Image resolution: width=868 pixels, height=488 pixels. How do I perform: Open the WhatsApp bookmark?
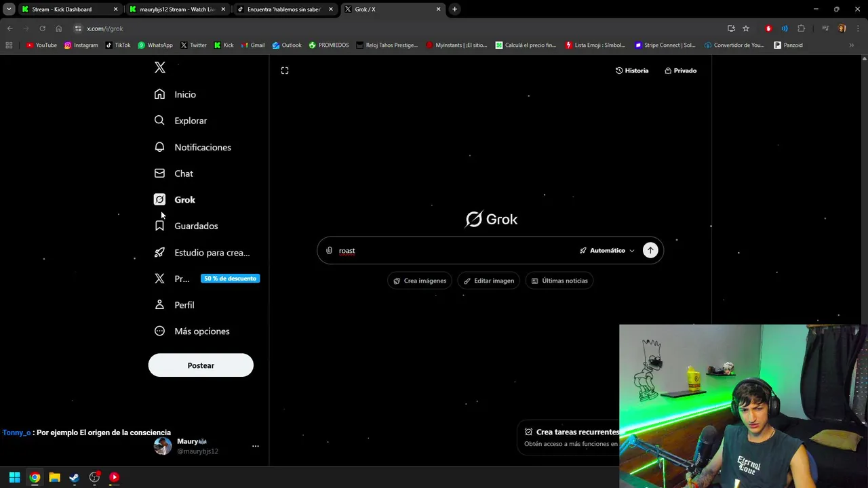click(x=155, y=45)
